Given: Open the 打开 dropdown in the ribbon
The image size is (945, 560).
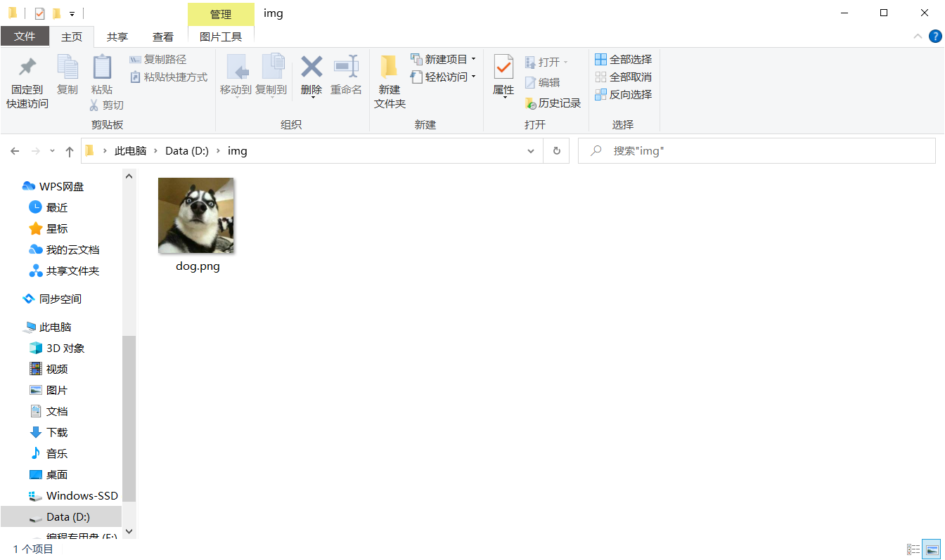Looking at the screenshot, I should coord(546,63).
